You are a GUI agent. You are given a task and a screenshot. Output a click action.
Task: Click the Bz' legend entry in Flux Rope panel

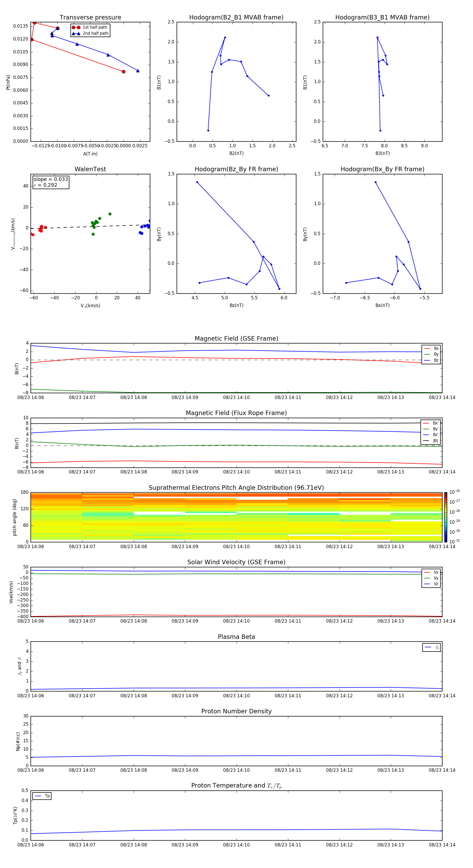431,435
